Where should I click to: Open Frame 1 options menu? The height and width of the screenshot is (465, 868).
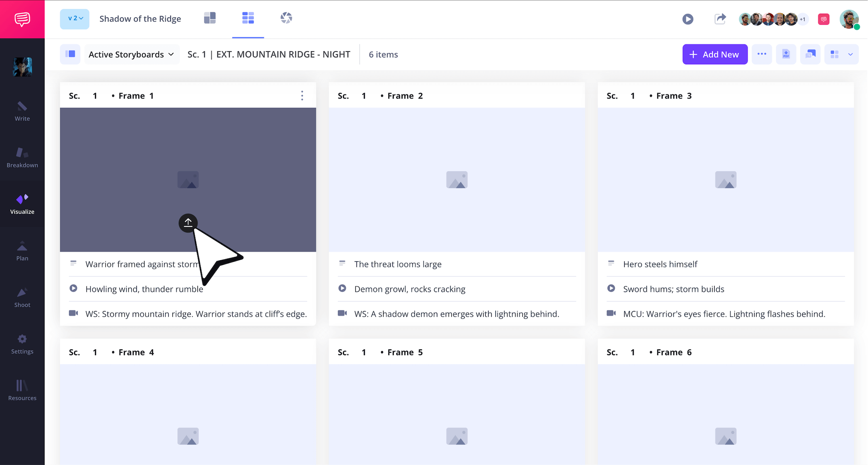(302, 95)
